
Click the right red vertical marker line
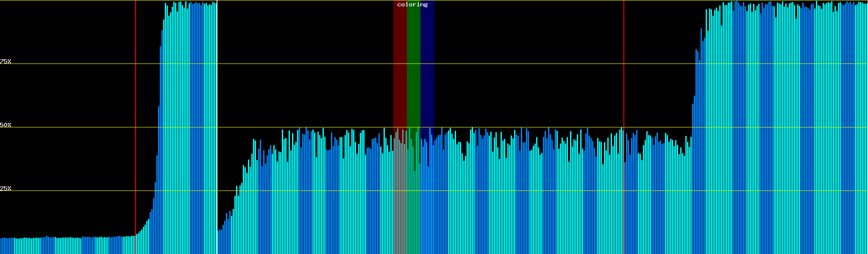(x=624, y=85)
